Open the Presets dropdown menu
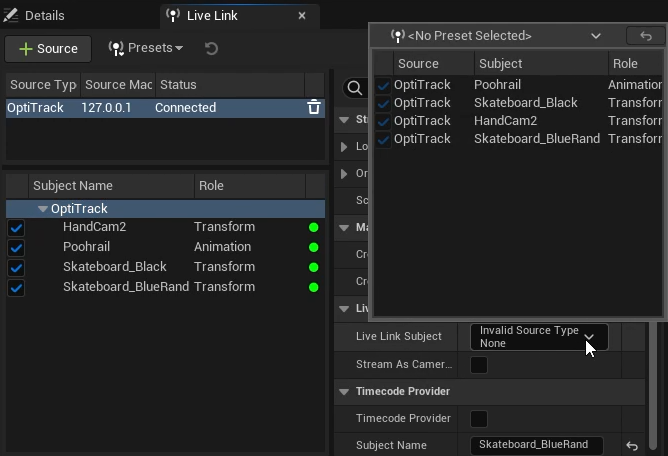Screen dimensions: 668x456 pos(146,48)
